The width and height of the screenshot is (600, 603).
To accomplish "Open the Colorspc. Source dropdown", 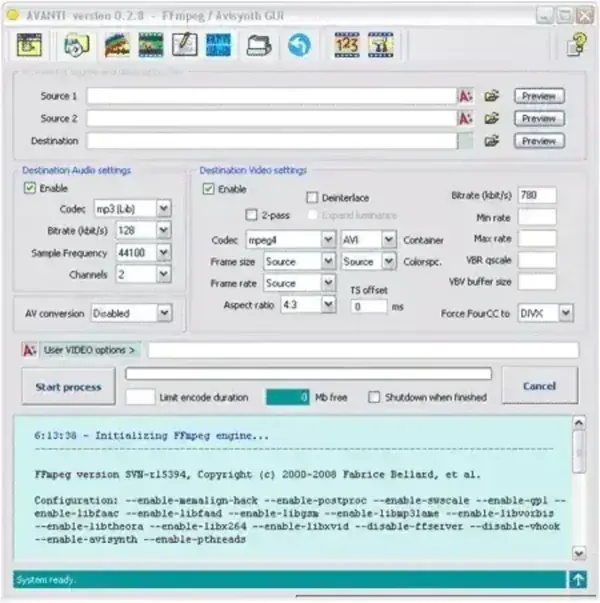I will (389, 262).
